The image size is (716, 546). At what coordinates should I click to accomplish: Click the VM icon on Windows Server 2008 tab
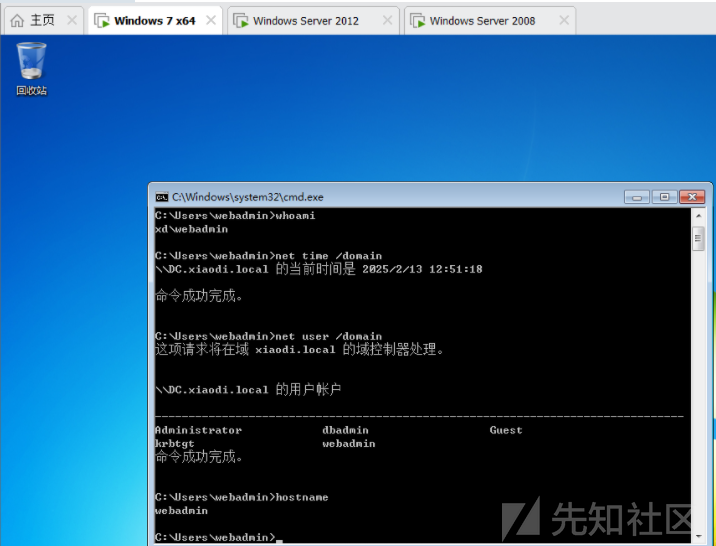pos(417,21)
